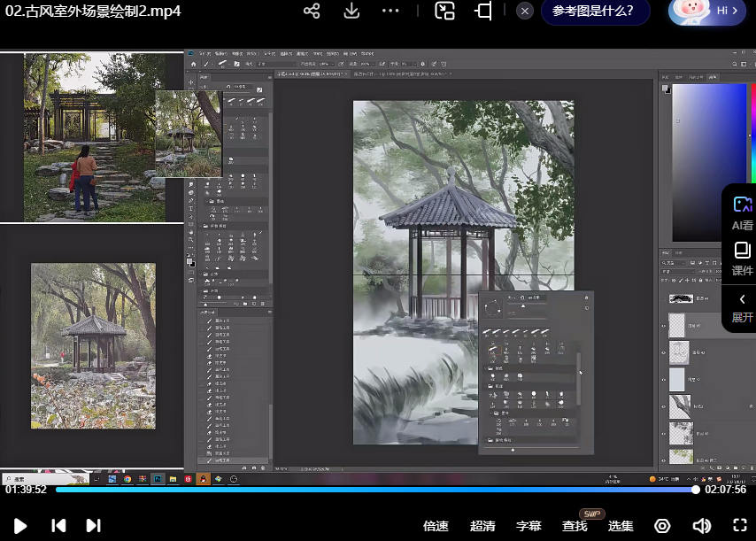This screenshot has height=541, width=756.
Task: Enter fullscreen mode
Action: [740, 525]
